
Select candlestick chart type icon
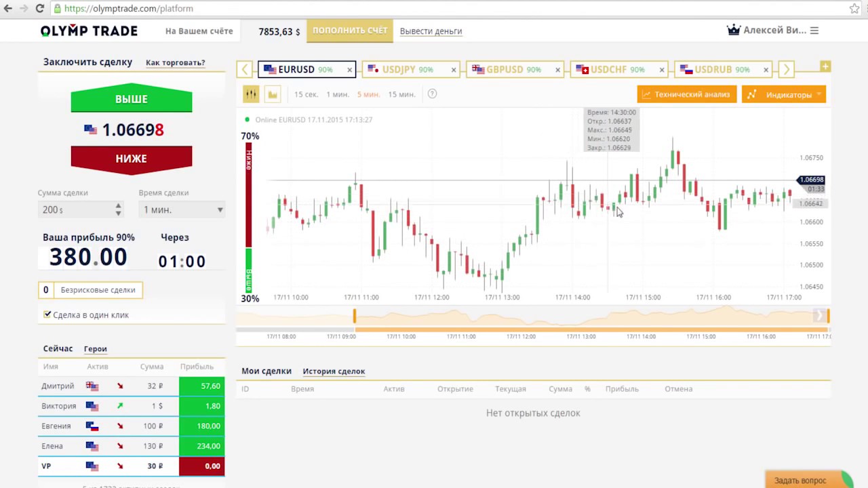[251, 94]
